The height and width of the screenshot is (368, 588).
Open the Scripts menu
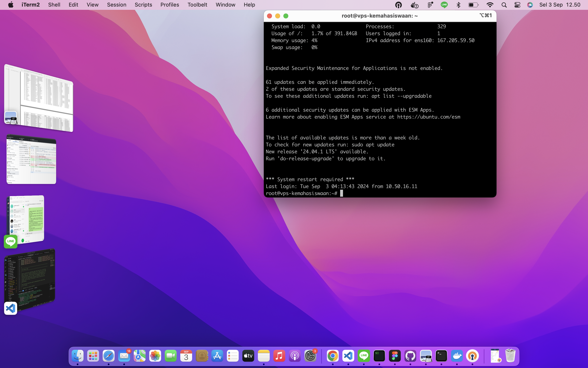click(x=143, y=5)
